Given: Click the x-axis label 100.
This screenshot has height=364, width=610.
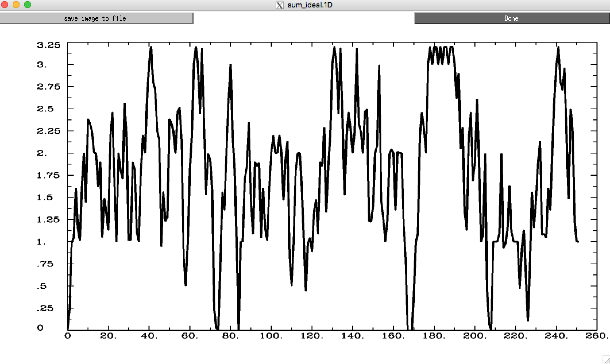Looking at the screenshot, I should 271,336.
